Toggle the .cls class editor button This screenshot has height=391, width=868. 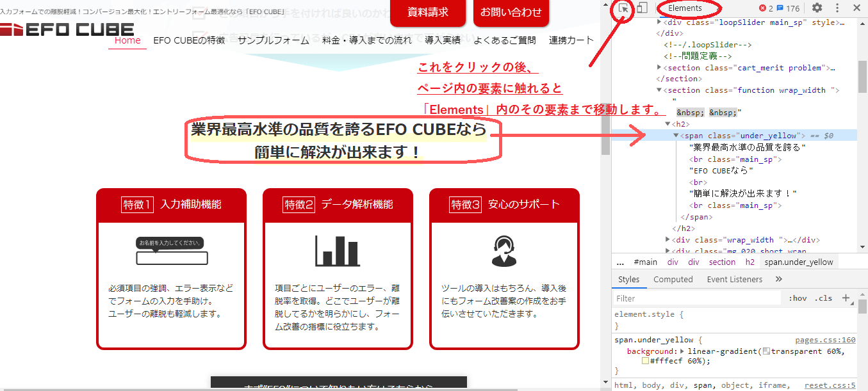coord(824,299)
